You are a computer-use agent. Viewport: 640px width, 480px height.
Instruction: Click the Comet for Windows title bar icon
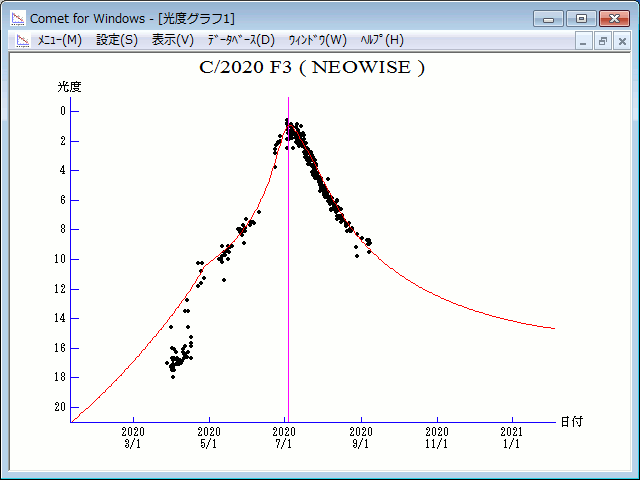(x=17, y=18)
